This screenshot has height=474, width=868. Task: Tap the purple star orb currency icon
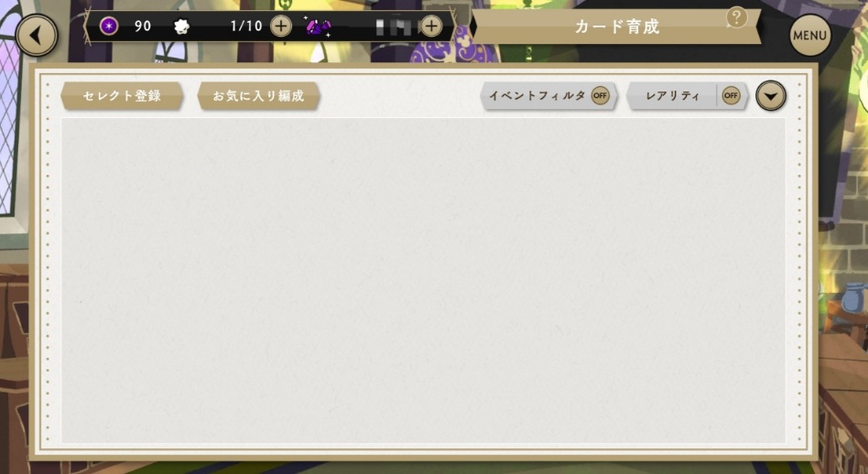(x=108, y=26)
